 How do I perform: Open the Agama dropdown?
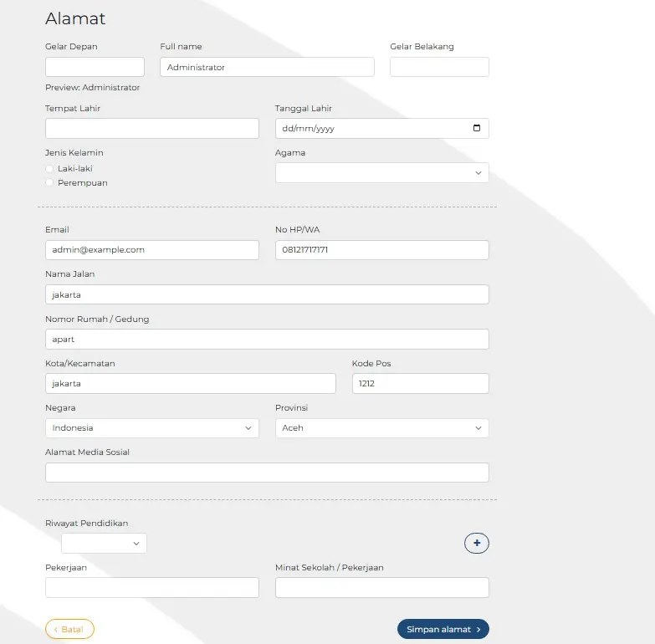point(381,172)
